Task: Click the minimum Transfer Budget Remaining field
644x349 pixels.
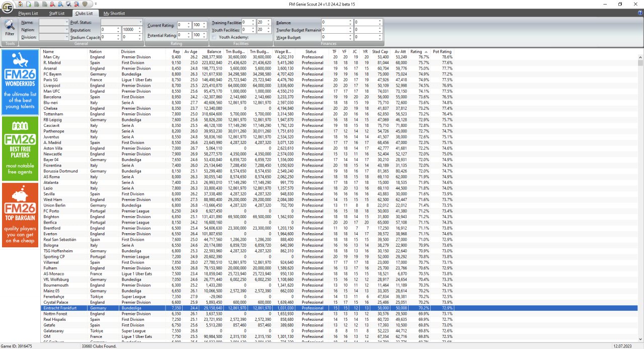Action: pos(334,30)
